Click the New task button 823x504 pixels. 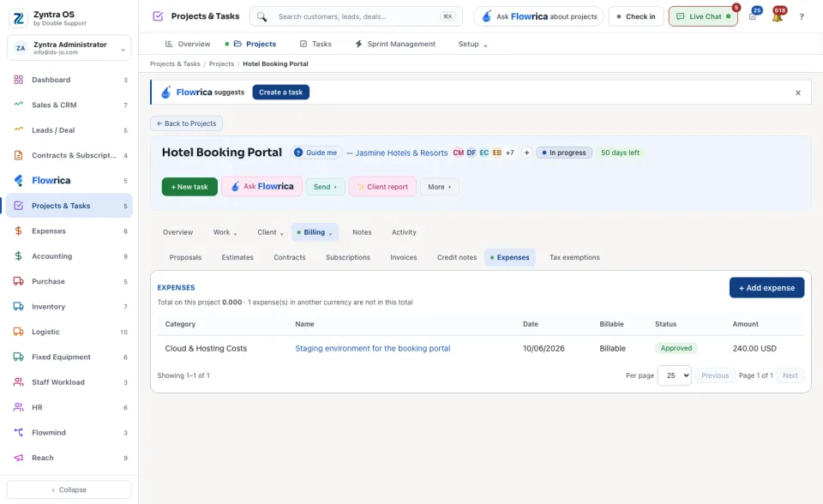(x=189, y=187)
